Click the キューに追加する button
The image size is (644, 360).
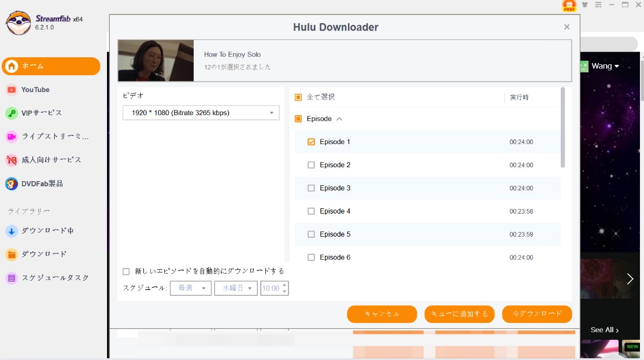(460, 314)
